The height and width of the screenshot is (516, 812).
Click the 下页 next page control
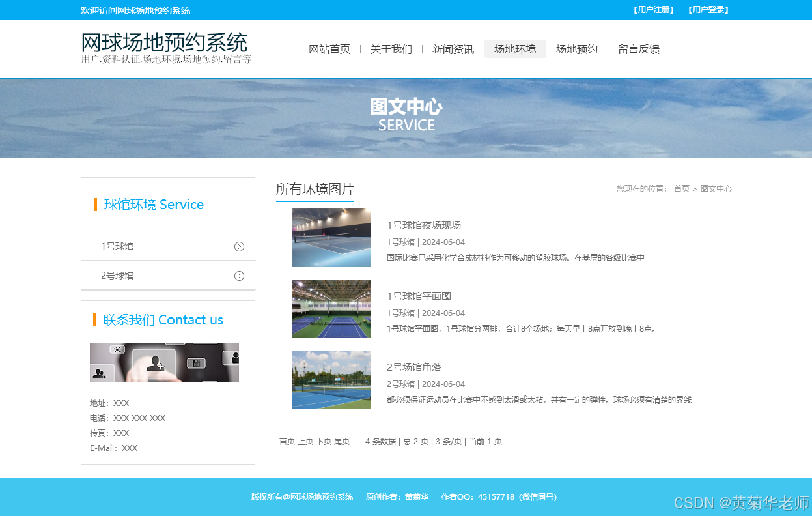click(x=320, y=441)
